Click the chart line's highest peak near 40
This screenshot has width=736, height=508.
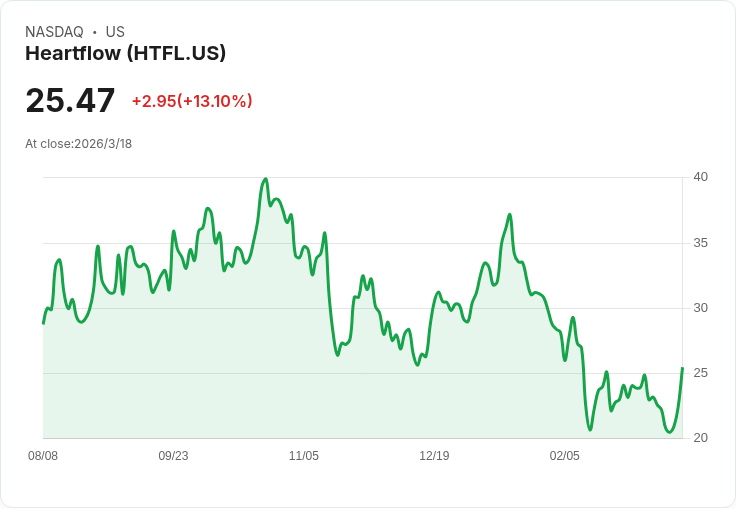265,179
